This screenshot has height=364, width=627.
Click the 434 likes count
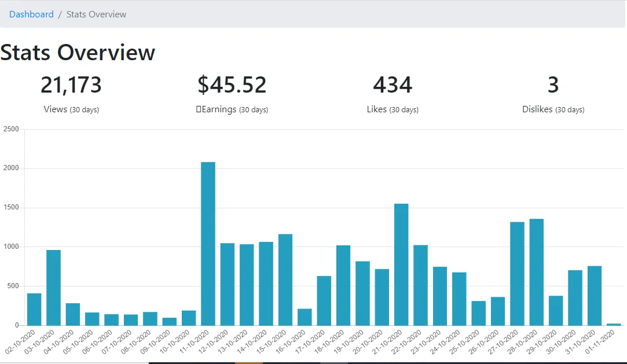point(393,84)
